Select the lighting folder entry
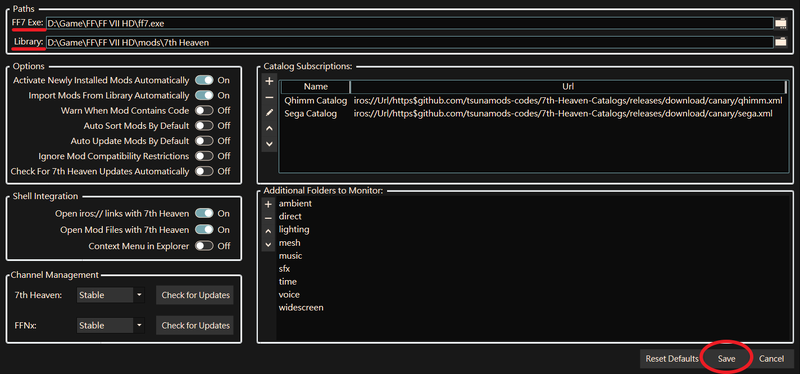Screen dimensions: 800x374 tap(294, 230)
